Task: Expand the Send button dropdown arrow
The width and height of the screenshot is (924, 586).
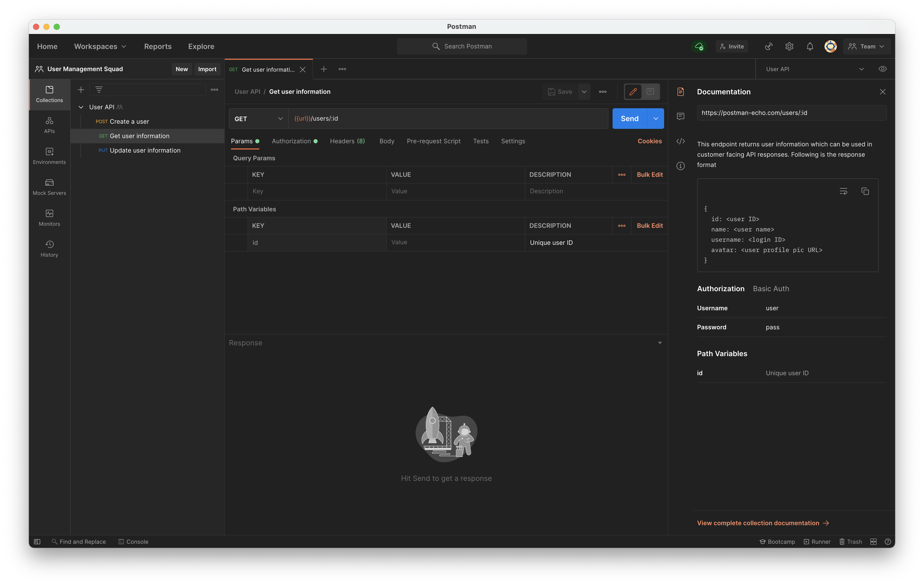Action: [x=655, y=118]
